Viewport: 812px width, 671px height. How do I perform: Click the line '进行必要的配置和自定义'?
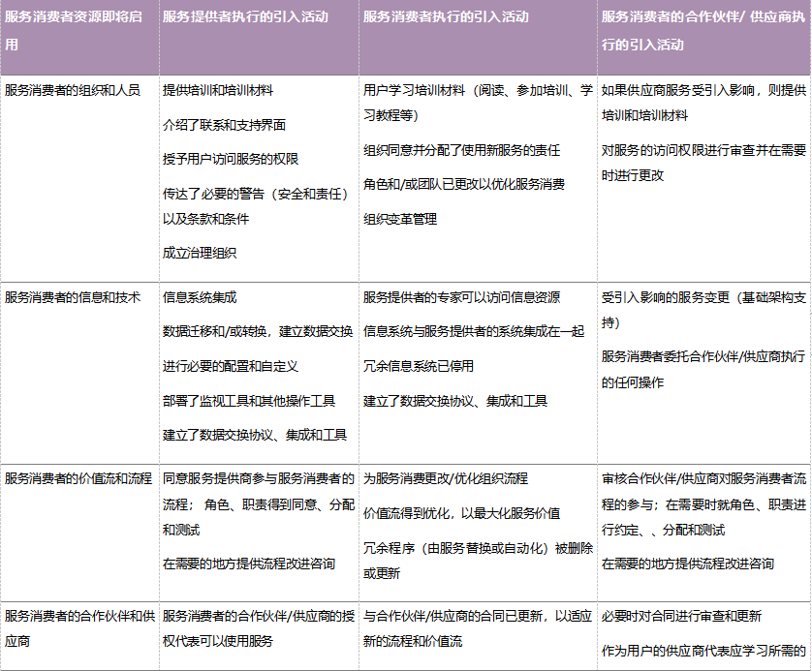(231, 366)
